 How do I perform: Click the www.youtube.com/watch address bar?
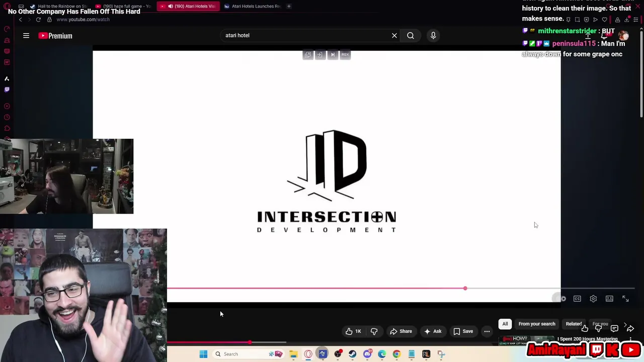[x=83, y=20]
